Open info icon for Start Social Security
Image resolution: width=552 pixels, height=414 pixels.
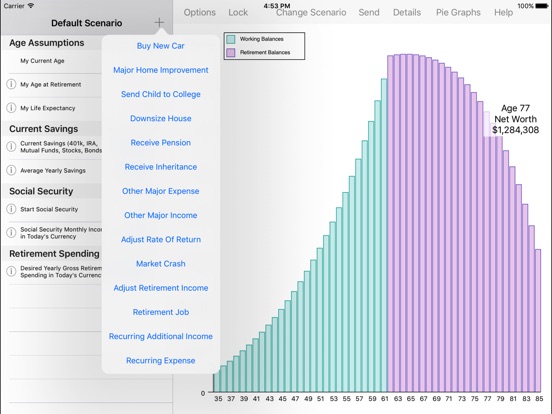11,209
